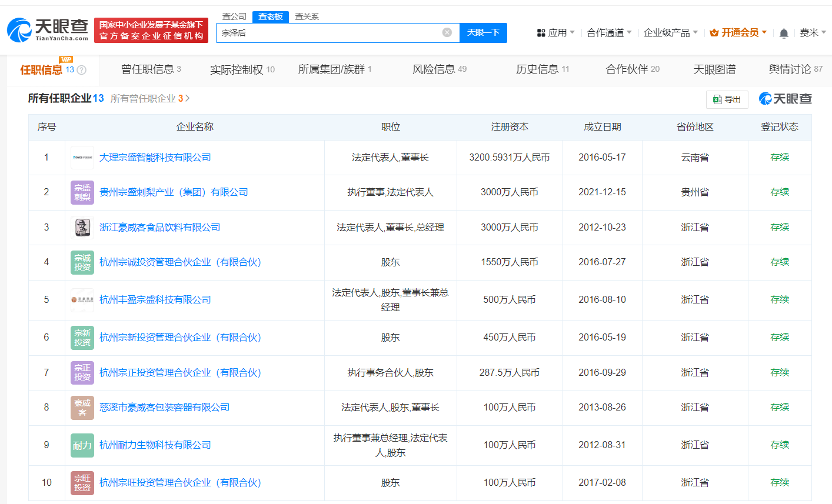832x504 pixels.
Task: View the 舆情讨论 tab
Action: (788, 69)
